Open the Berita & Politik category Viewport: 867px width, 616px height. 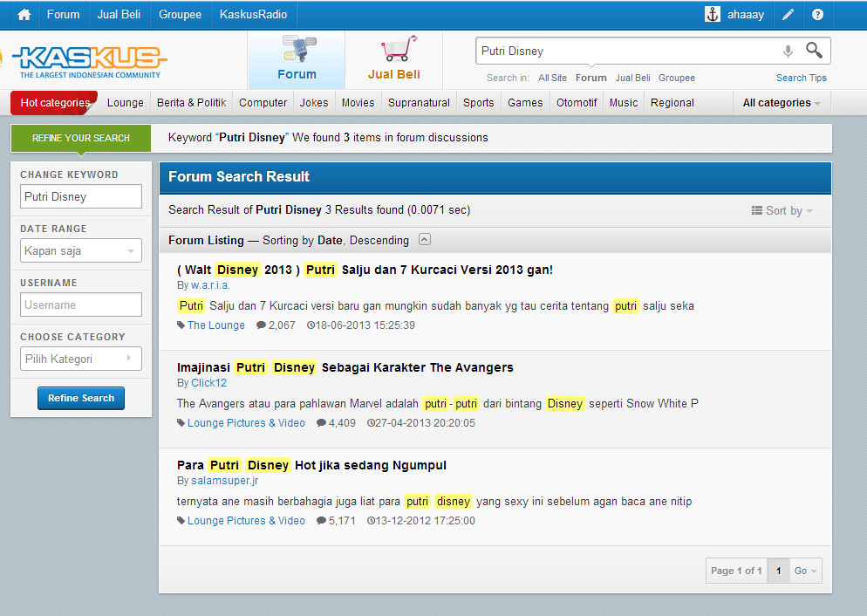coord(191,103)
